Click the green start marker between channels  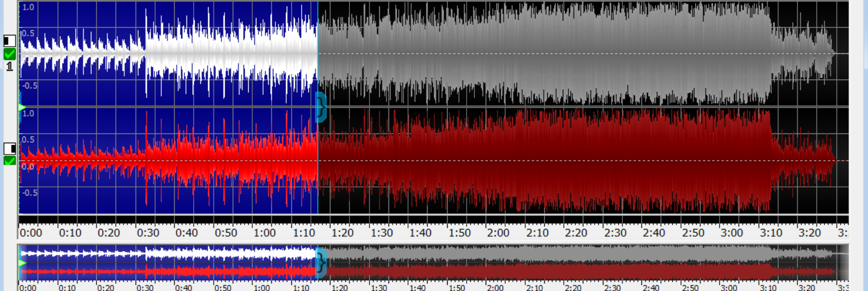click(x=22, y=107)
